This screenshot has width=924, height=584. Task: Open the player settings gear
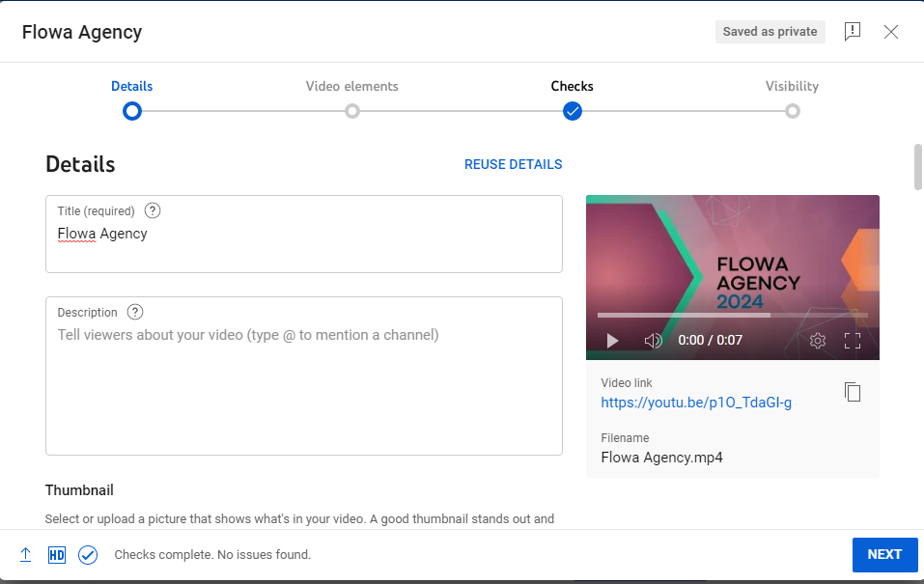[818, 340]
